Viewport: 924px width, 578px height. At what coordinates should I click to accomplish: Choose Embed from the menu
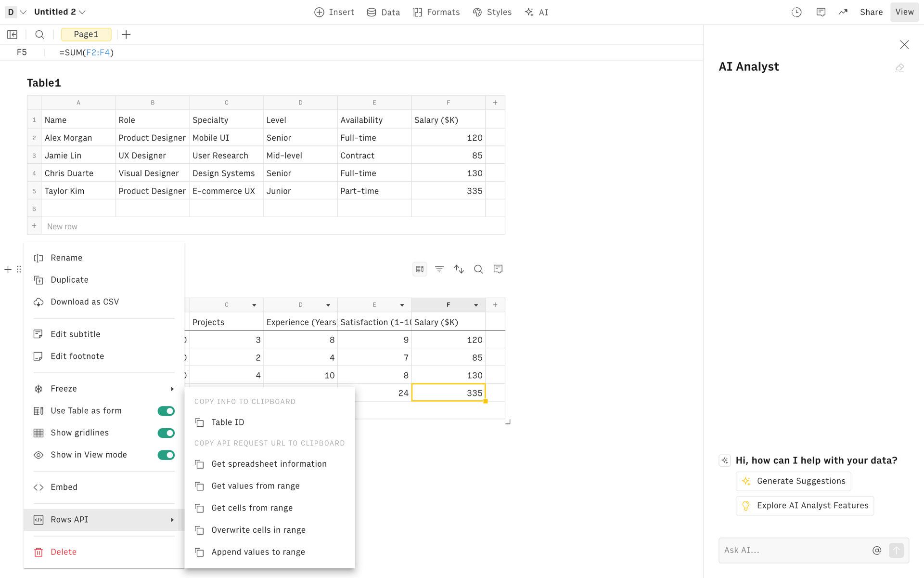(x=104, y=487)
